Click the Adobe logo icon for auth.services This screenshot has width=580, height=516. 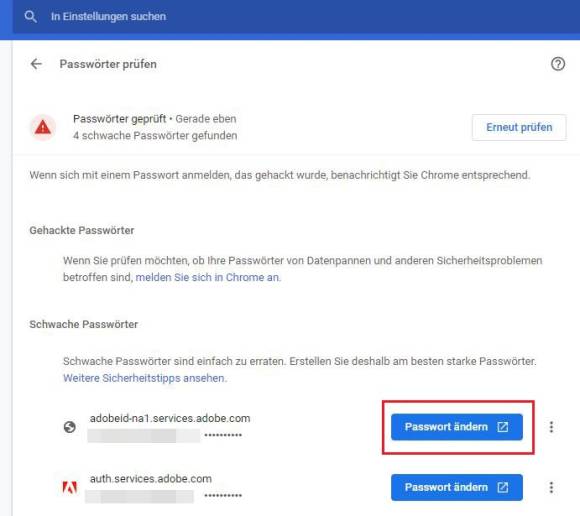point(70,488)
